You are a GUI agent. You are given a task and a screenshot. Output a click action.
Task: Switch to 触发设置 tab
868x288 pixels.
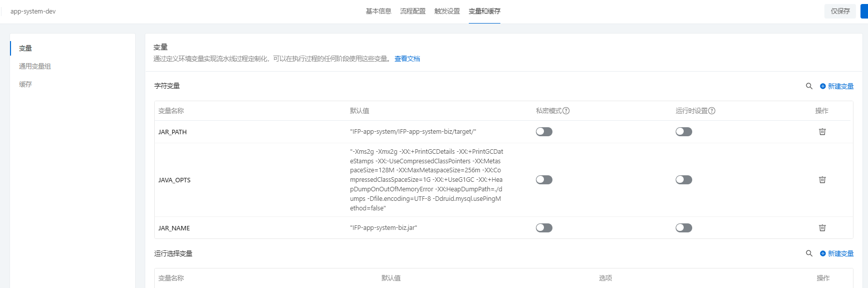pyautogui.click(x=447, y=11)
